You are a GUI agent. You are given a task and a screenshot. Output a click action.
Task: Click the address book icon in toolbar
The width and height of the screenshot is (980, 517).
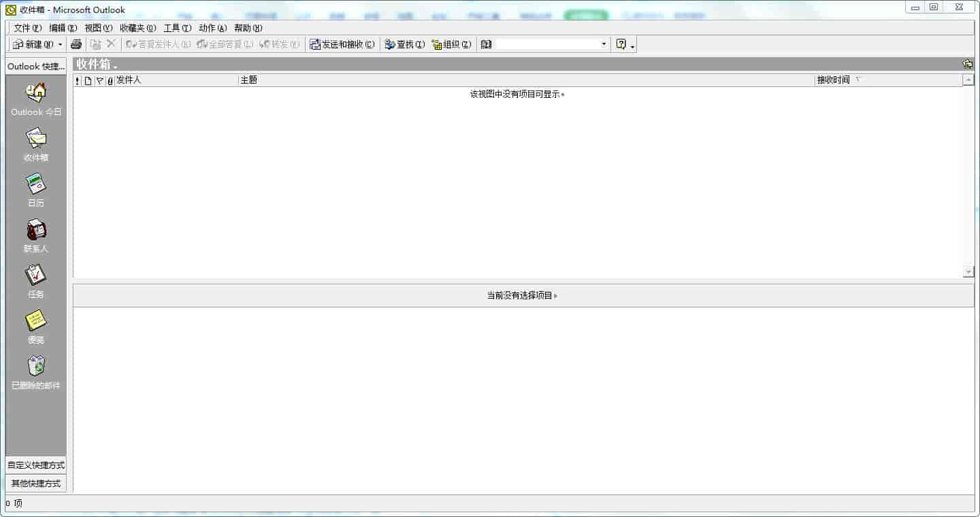[x=486, y=44]
